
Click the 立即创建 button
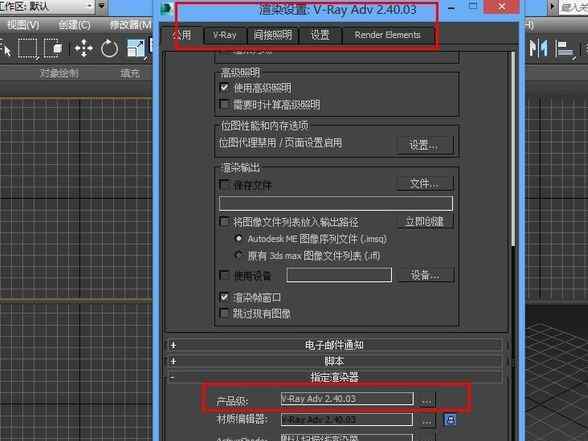click(425, 221)
